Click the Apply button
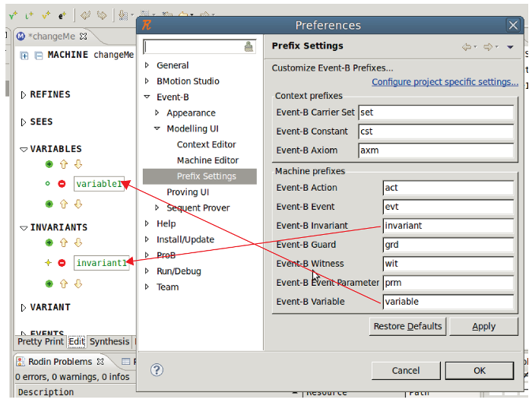This screenshot has width=532, height=399. (483, 326)
